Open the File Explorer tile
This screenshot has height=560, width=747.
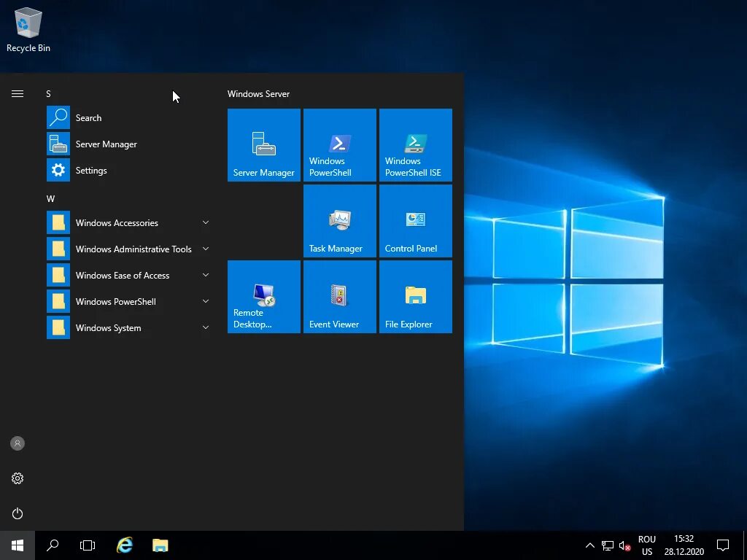point(415,297)
